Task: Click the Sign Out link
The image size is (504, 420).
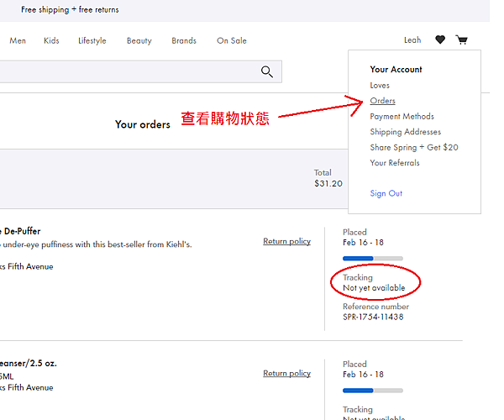Action: (x=386, y=194)
